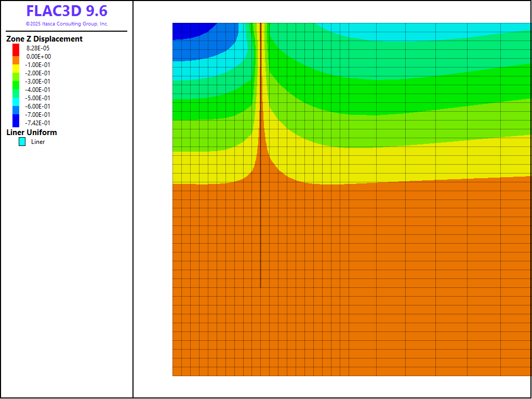Click the cyan Liner legend swatch

click(x=22, y=141)
